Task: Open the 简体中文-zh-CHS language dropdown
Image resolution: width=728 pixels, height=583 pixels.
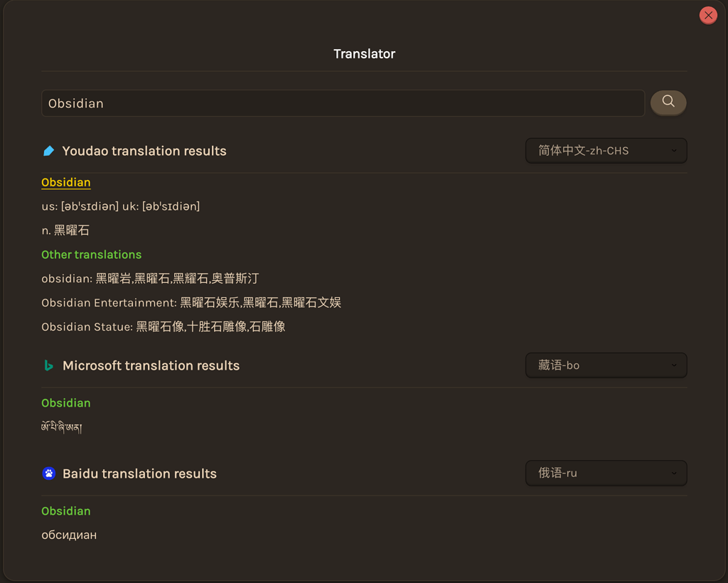Action: click(606, 151)
